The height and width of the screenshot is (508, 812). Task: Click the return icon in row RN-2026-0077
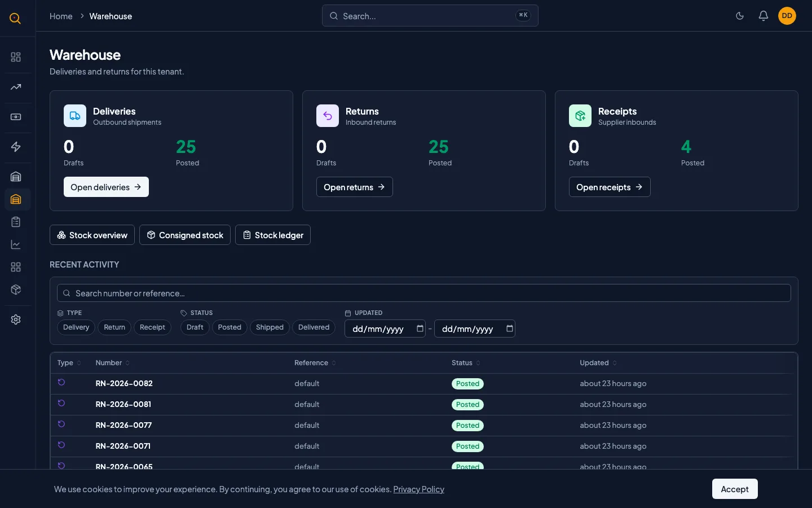[x=61, y=424]
